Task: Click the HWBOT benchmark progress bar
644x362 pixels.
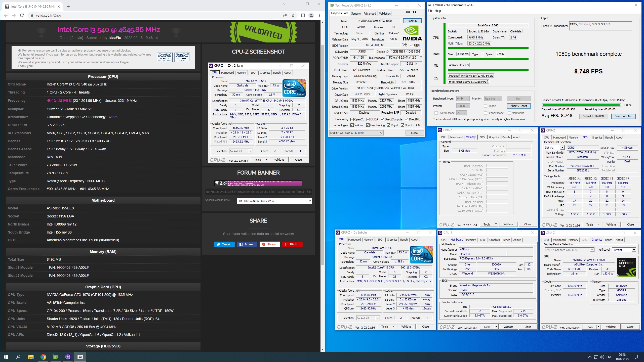Action: coord(581,105)
